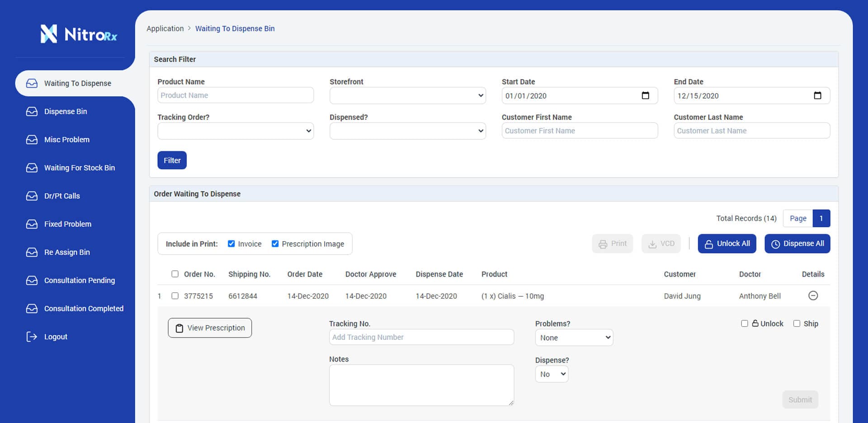Open the Dispensed? filter dropdown
Image resolution: width=868 pixels, height=423 pixels.
408,131
